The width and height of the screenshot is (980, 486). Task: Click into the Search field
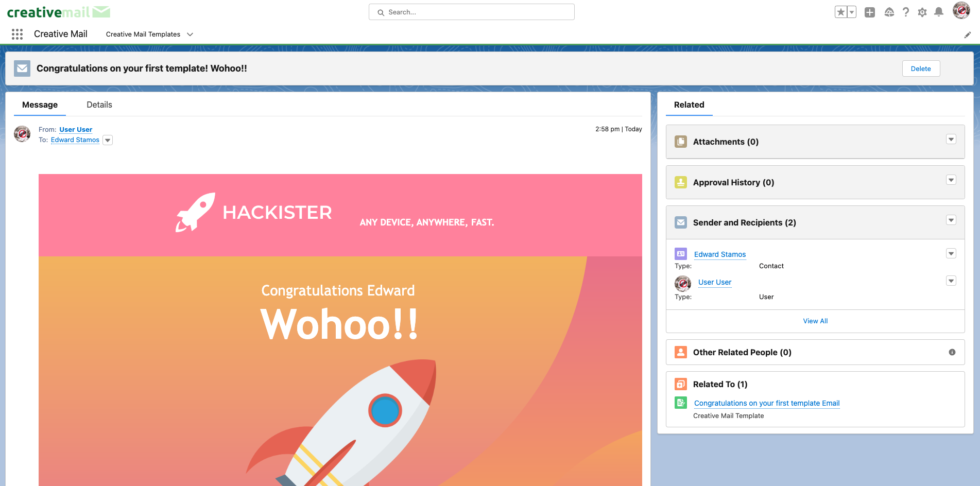tap(471, 12)
